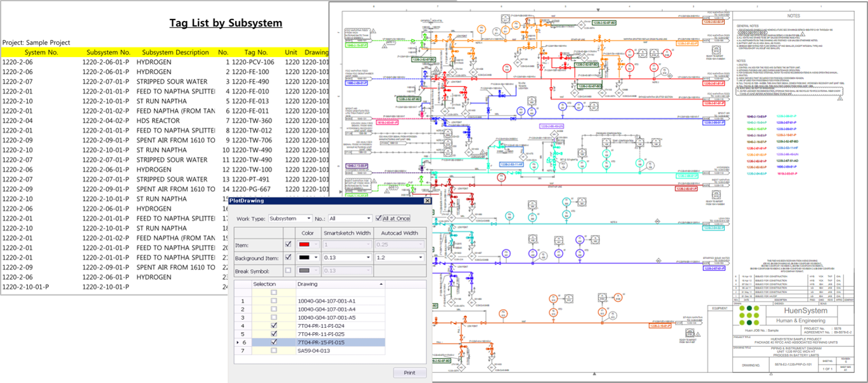
Task: Open the No. dropdown showing All
Action: click(x=368, y=218)
